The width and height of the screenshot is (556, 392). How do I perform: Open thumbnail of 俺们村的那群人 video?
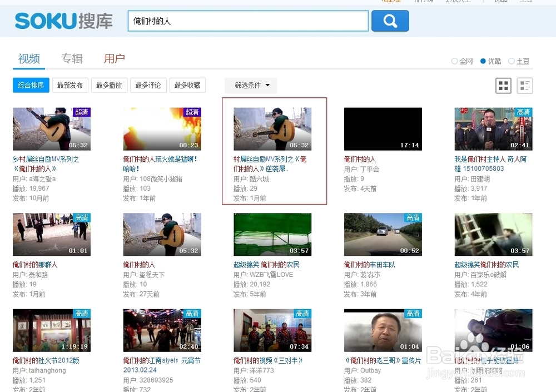(52, 235)
